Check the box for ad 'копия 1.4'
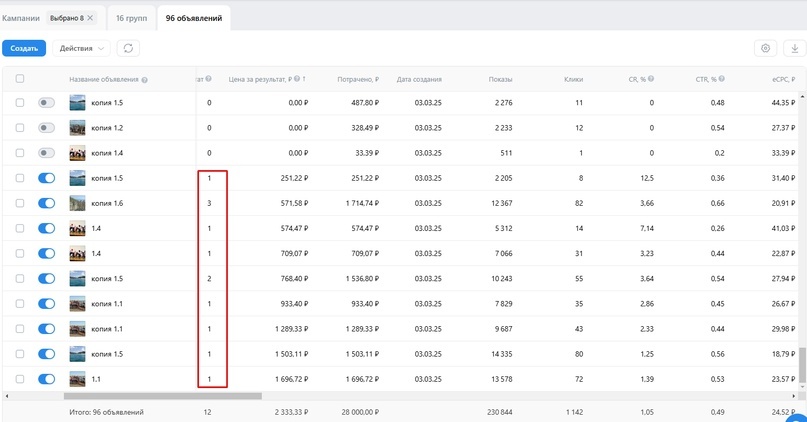The height and width of the screenshot is (422, 807). pyautogui.click(x=20, y=153)
